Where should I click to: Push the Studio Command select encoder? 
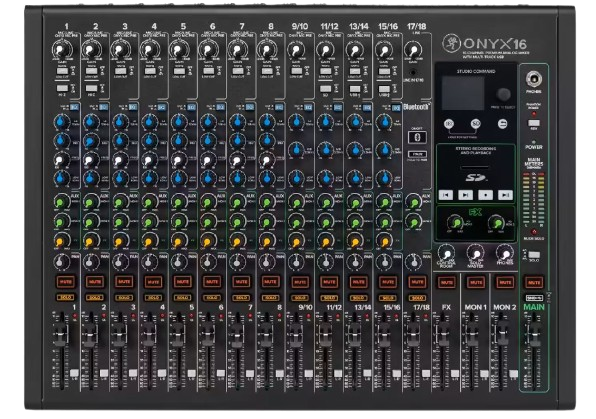(x=504, y=94)
